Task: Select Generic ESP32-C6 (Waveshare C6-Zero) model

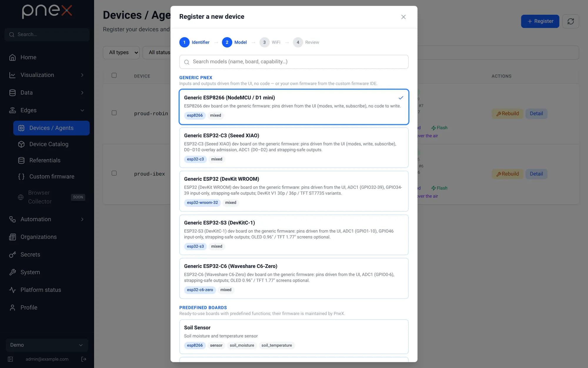Action: tap(294, 278)
